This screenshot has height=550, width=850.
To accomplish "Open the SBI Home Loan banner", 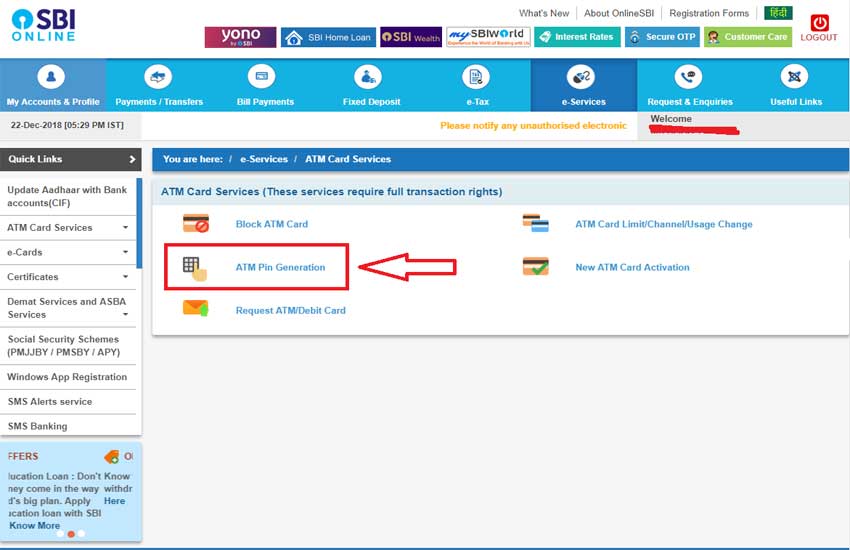I will point(328,37).
